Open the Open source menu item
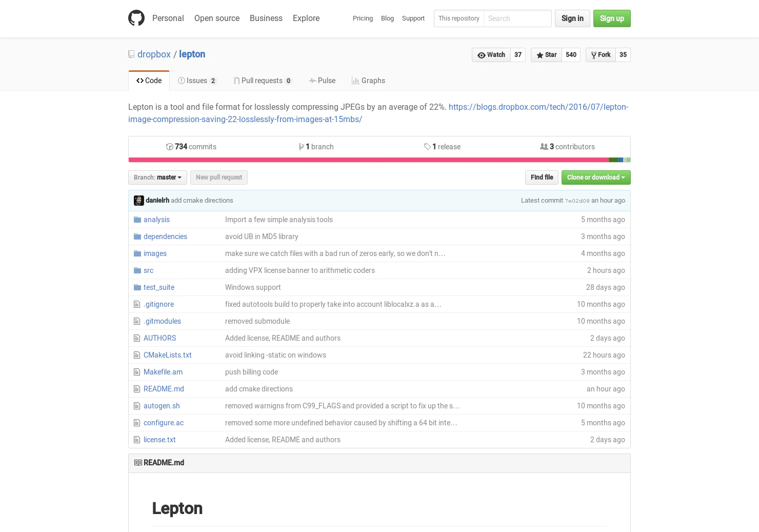This screenshot has height=532, width=759. (x=217, y=18)
